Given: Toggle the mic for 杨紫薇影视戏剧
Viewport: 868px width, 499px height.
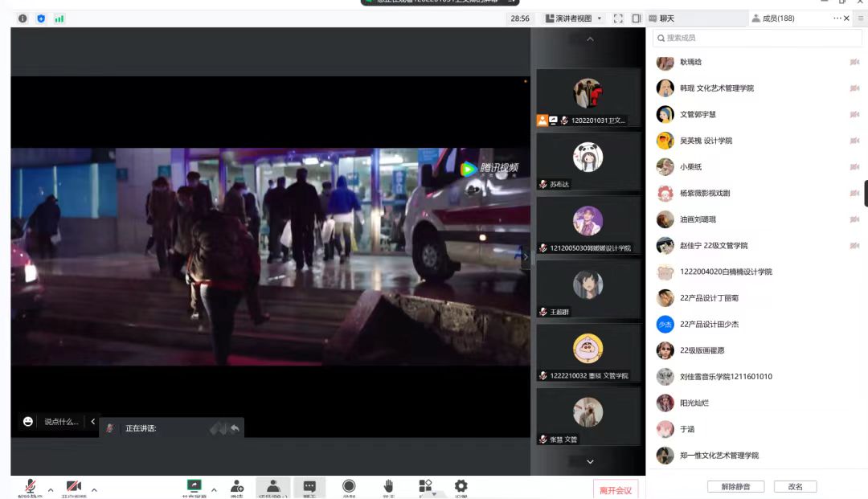Looking at the screenshot, I should [854, 193].
